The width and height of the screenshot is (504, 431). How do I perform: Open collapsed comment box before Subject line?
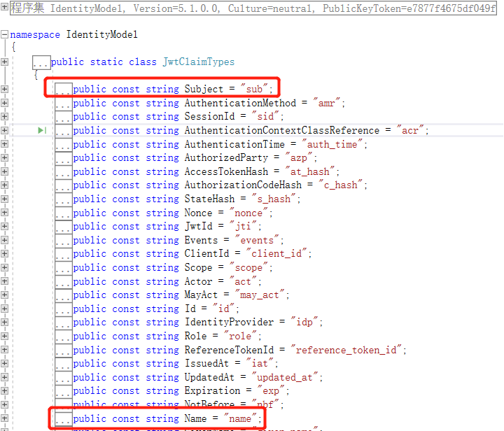(x=63, y=90)
